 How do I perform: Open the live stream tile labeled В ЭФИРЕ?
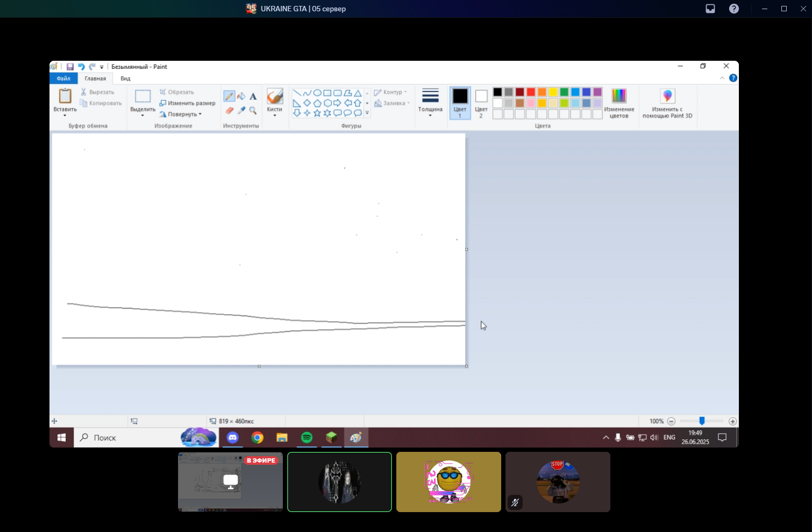[230, 482]
